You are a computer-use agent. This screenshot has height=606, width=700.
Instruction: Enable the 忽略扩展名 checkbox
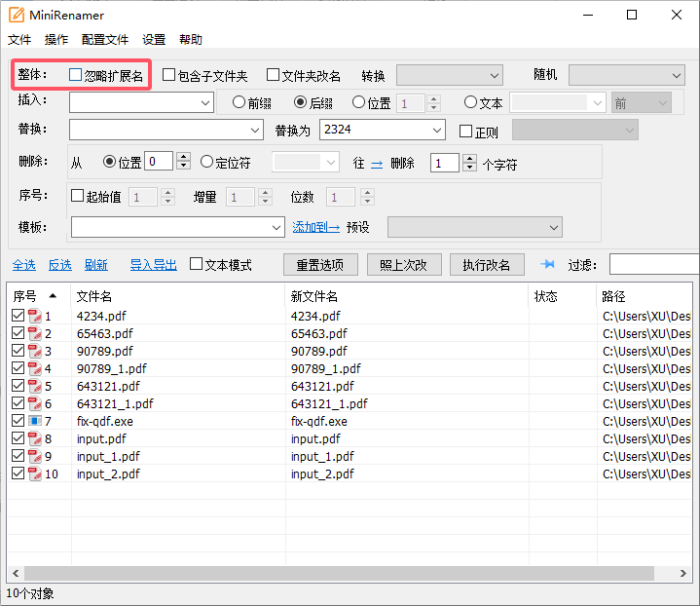[76, 75]
